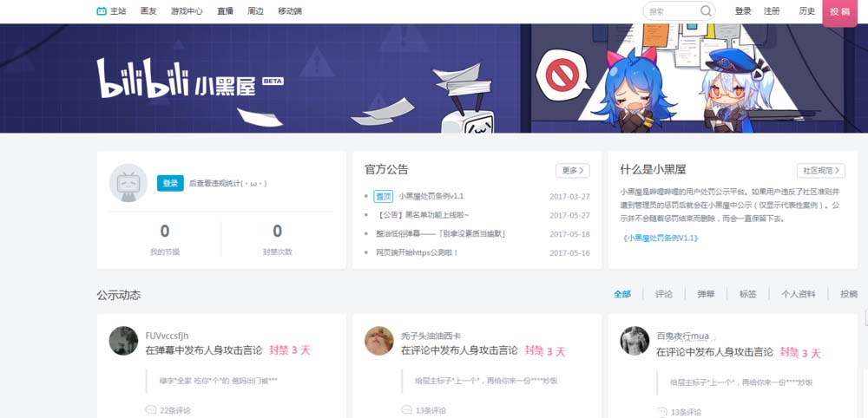This screenshot has width=868, height=418.
Task: Click 官方公告 heading
Action: (x=386, y=170)
